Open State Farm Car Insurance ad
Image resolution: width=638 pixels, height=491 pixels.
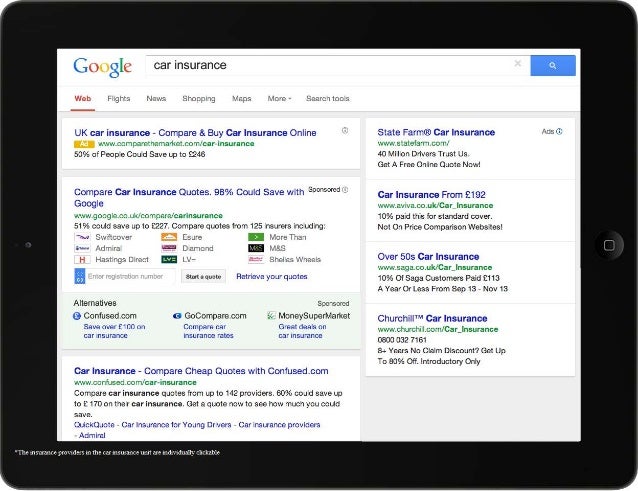[x=436, y=132]
